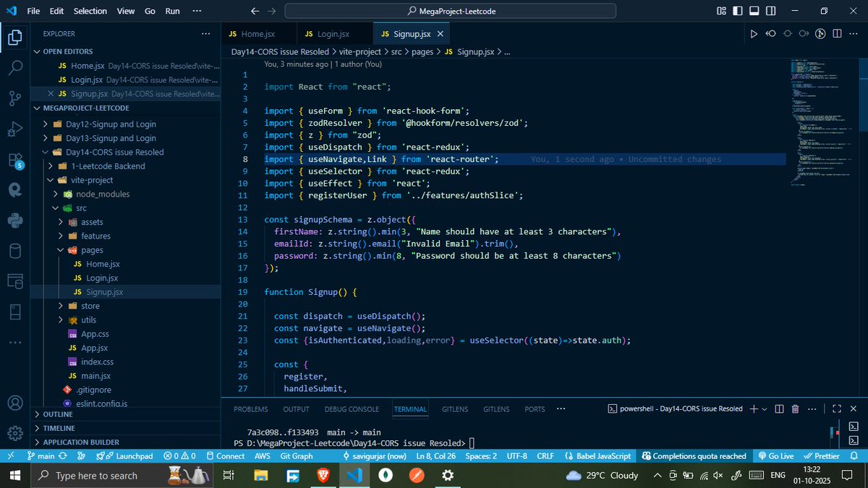Switch to the DEBUG CONSOLE tab
The image size is (868, 488).
352,409
